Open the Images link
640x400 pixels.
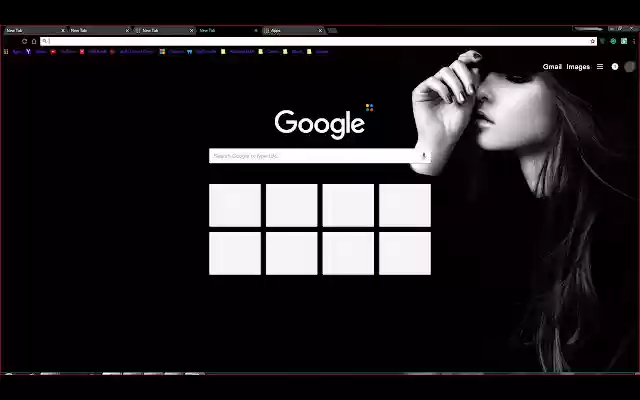click(x=578, y=67)
